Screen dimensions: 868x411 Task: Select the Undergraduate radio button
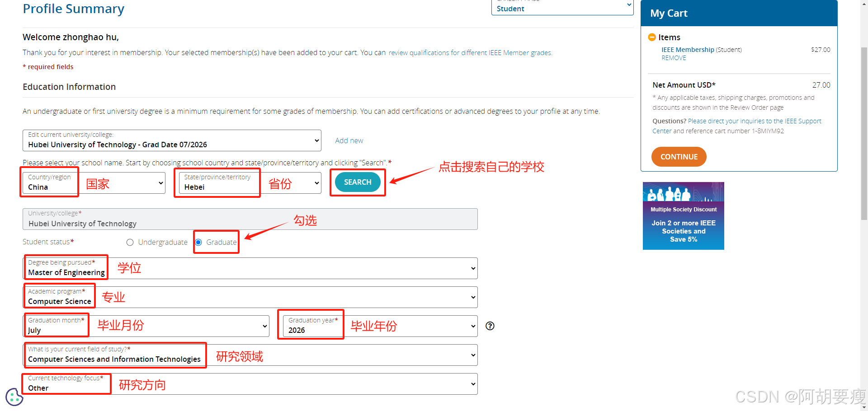pos(130,243)
